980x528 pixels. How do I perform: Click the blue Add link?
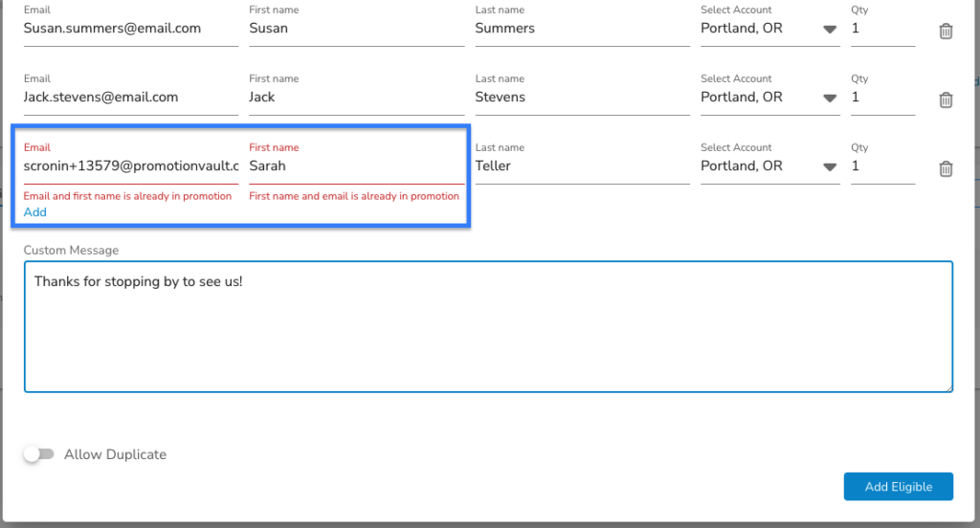click(35, 212)
